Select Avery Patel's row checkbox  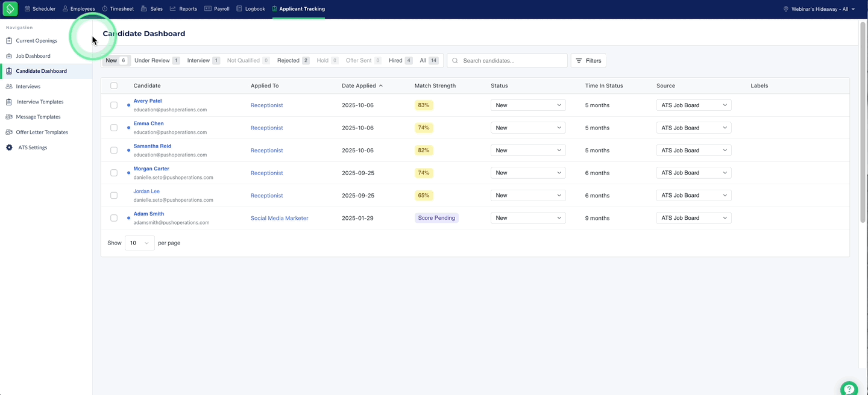coord(114,105)
